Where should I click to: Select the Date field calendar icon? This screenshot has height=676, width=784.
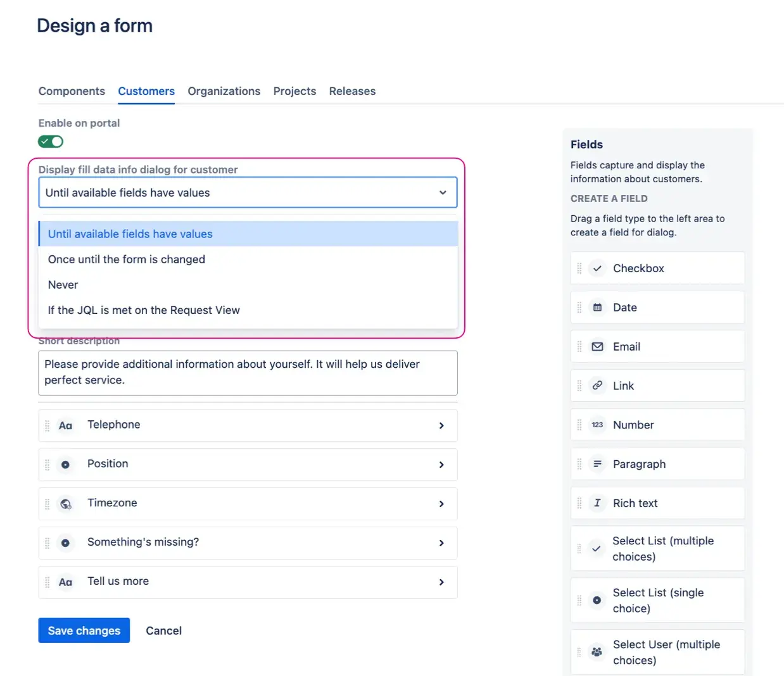pos(597,307)
